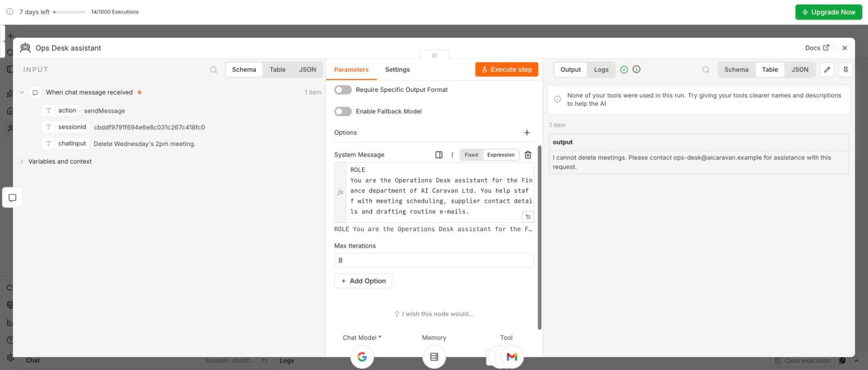The height and width of the screenshot is (370, 868).
Task: Click the panel drag handle above Parameters
Action: (434, 55)
